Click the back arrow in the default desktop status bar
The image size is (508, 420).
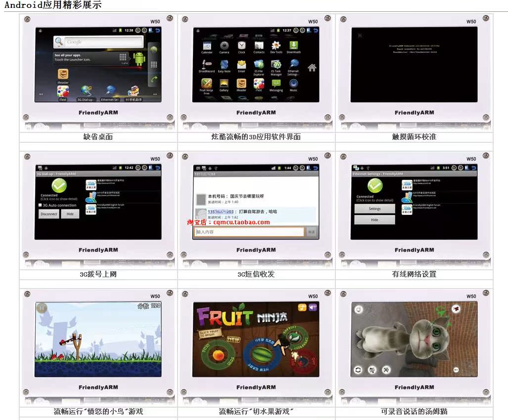tap(158, 31)
